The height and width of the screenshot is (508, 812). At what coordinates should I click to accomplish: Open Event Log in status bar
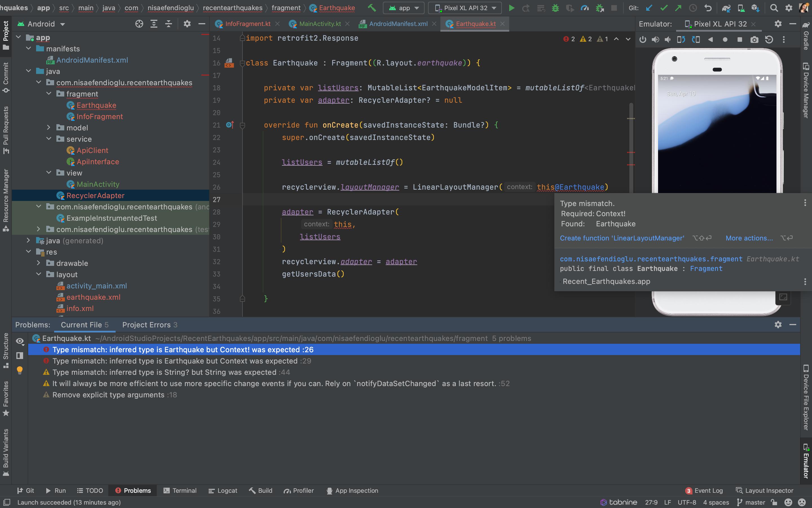pos(704,491)
